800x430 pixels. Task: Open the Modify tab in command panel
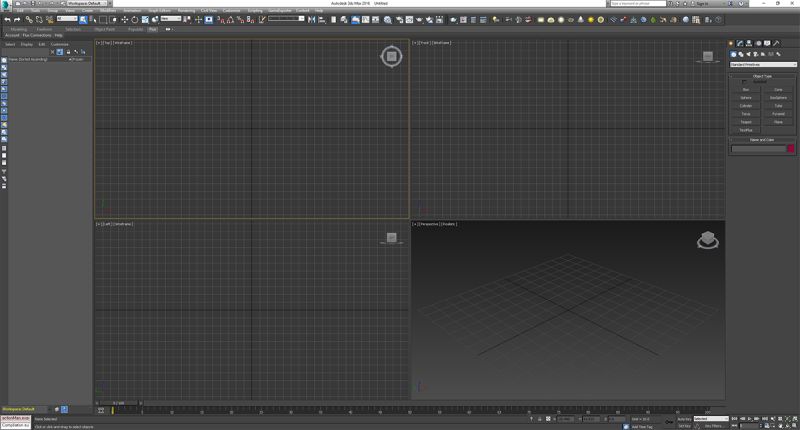(x=740, y=43)
